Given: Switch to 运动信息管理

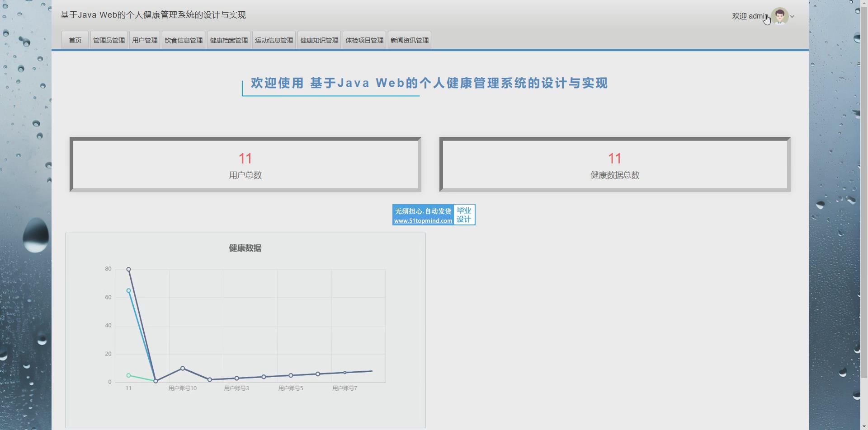Looking at the screenshot, I should click(274, 40).
